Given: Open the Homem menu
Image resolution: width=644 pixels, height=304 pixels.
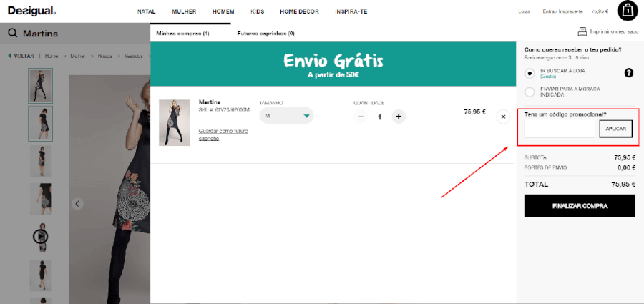Looking at the screenshot, I should coord(223,11).
